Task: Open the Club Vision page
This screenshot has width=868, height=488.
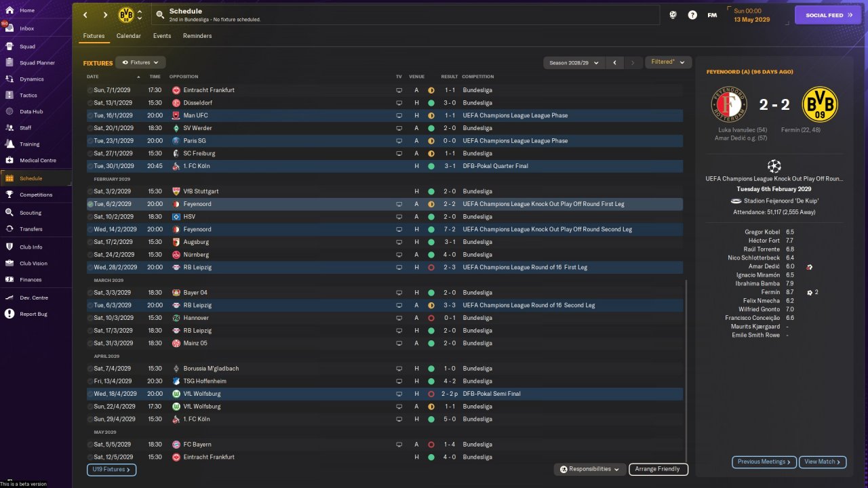Action: 36,264
